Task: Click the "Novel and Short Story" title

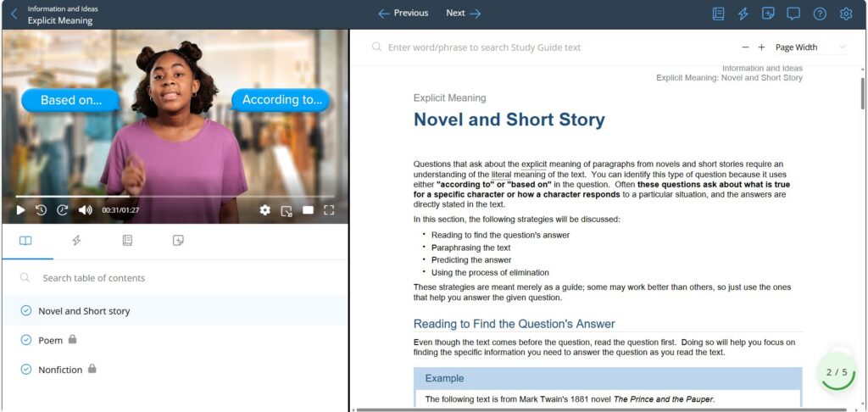Action: pyautogui.click(x=509, y=120)
